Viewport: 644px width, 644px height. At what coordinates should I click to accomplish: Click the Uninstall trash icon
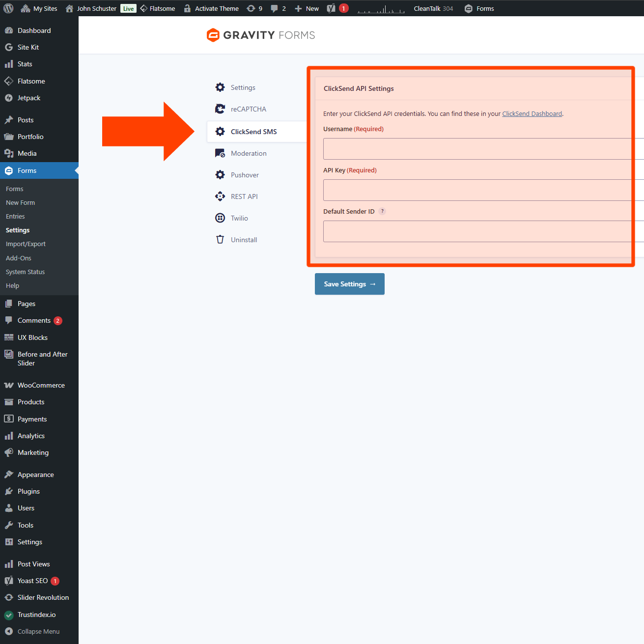click(220, 240)
